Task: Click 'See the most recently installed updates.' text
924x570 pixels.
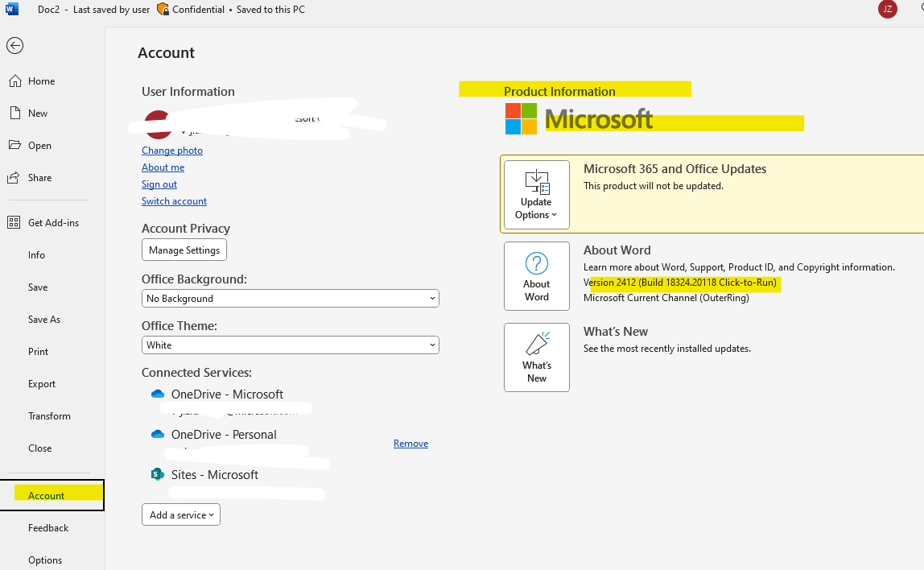Action: pyautogui.click(x=667, y=349)
